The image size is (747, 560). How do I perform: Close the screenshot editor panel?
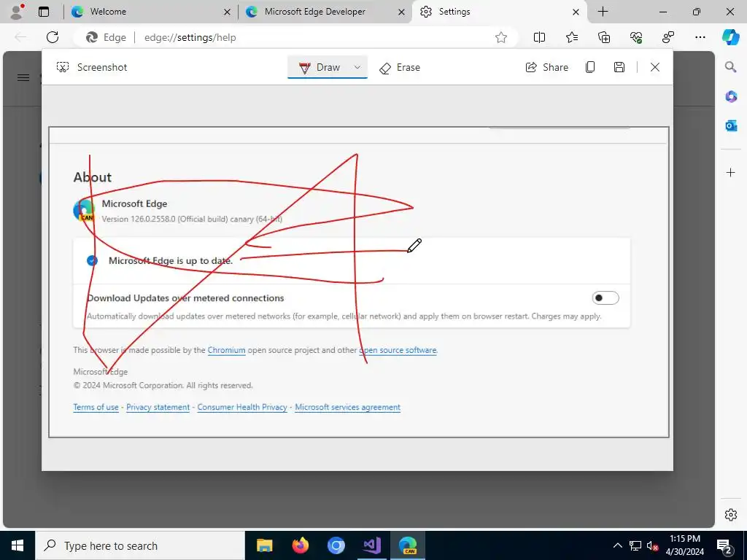(655, 67)
